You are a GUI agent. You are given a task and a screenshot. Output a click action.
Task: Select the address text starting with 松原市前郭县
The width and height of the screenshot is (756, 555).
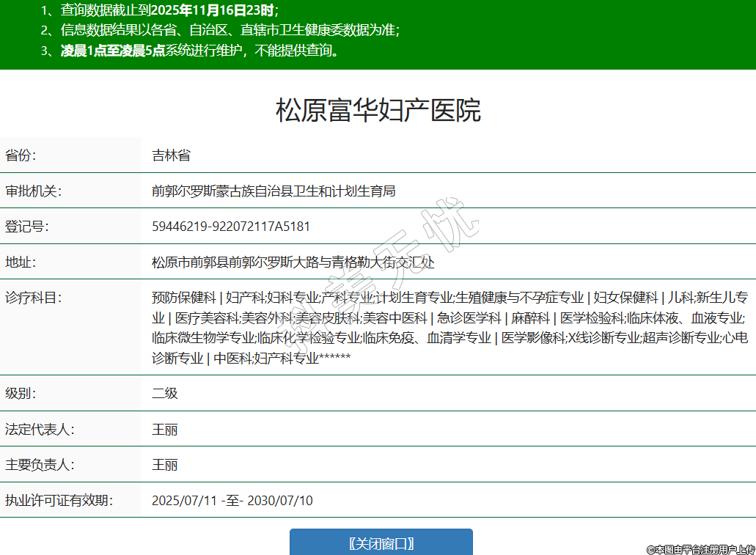point(293,262)
